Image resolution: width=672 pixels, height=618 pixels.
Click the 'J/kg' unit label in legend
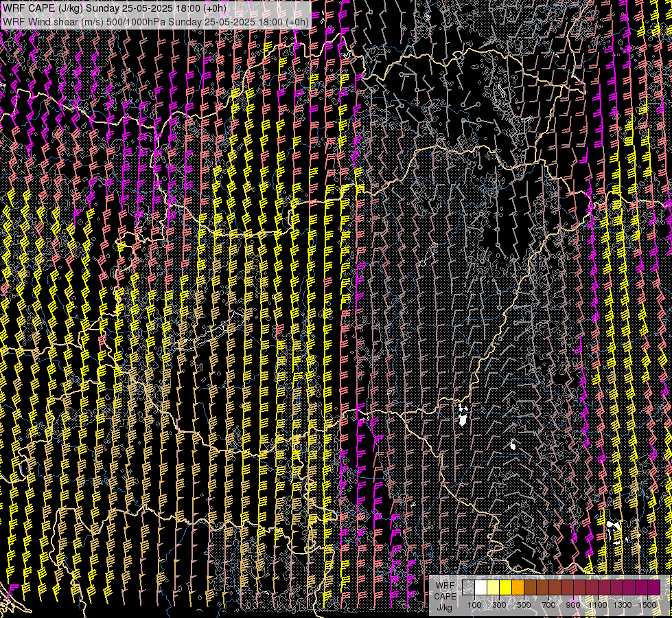coord(445,608)
